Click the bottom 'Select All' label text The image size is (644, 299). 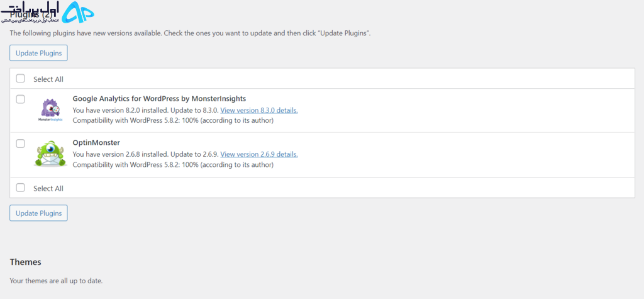48,188
